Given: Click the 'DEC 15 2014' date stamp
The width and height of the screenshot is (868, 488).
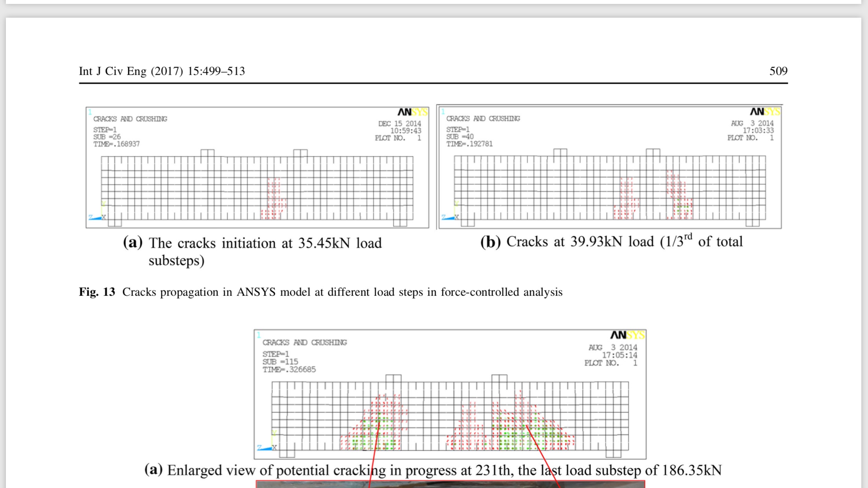Looking at the screenshot, I should [399, 123].
